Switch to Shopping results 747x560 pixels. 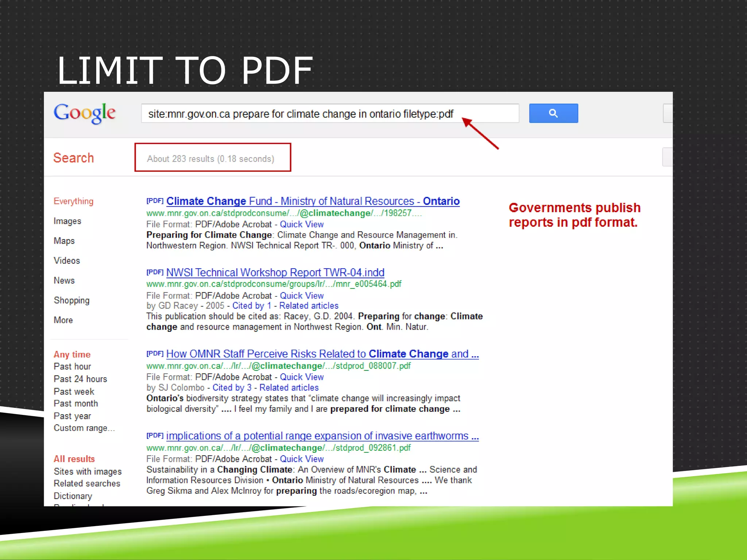[x=71, y=300]
